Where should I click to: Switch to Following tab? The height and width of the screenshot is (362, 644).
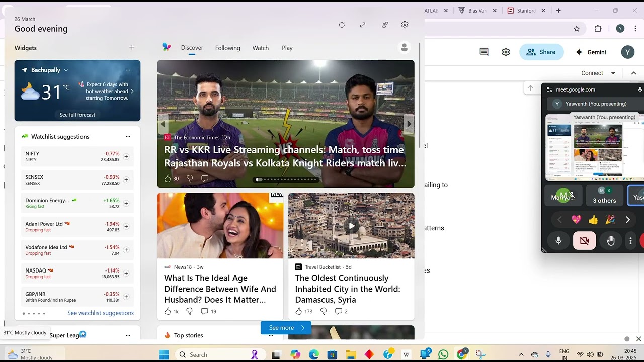pyautogui.click(x=228, y=48)
